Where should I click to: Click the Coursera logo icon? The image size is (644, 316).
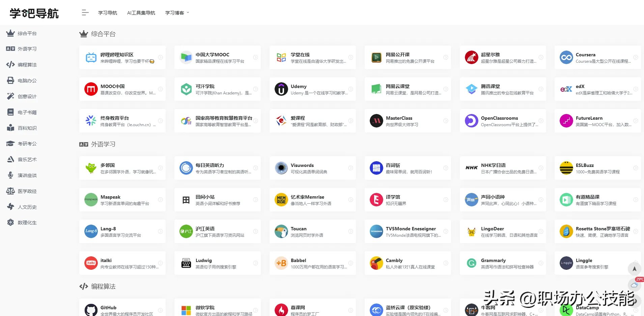pyautogui.click(x=566, y=57)
